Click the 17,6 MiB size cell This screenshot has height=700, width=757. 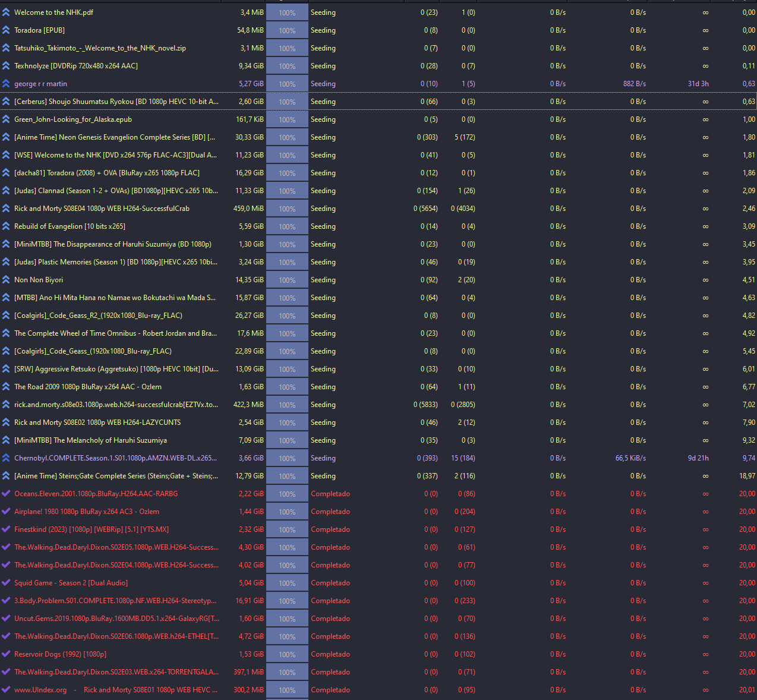(x=250, y=333)
